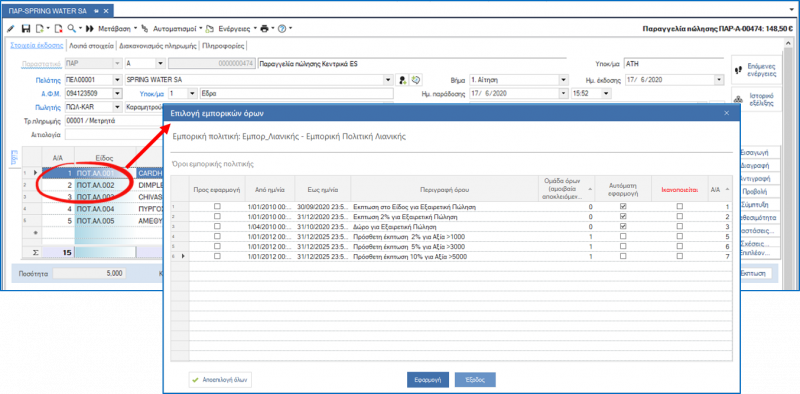The image size is (800, 394).
Task: Click the new document icon
Action: pos(39,29)
